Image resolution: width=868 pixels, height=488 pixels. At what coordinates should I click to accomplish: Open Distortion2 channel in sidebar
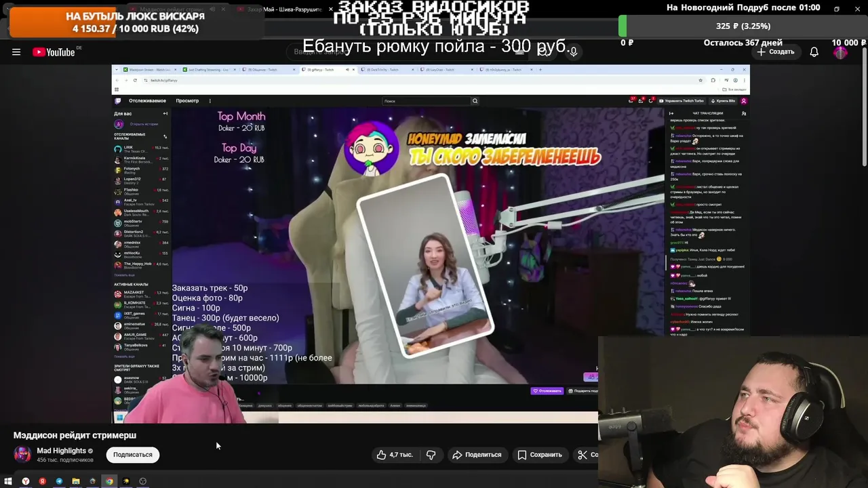[141, 234]
